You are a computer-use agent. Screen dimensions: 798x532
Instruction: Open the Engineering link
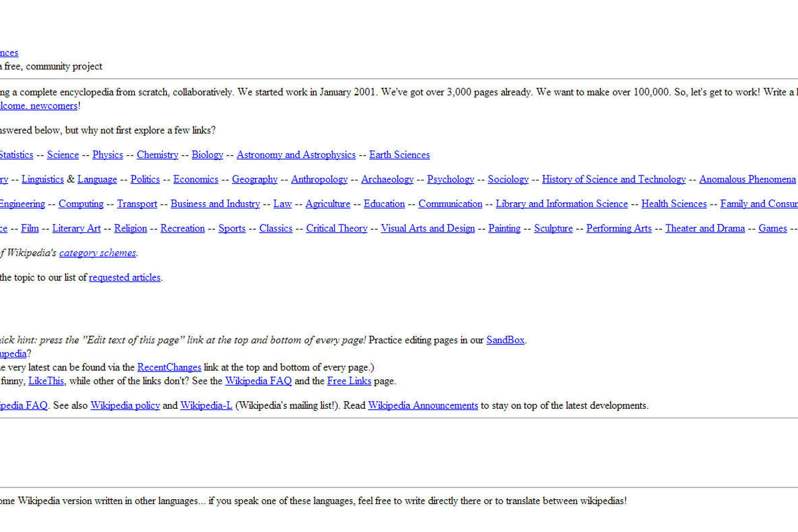(22, 203)
